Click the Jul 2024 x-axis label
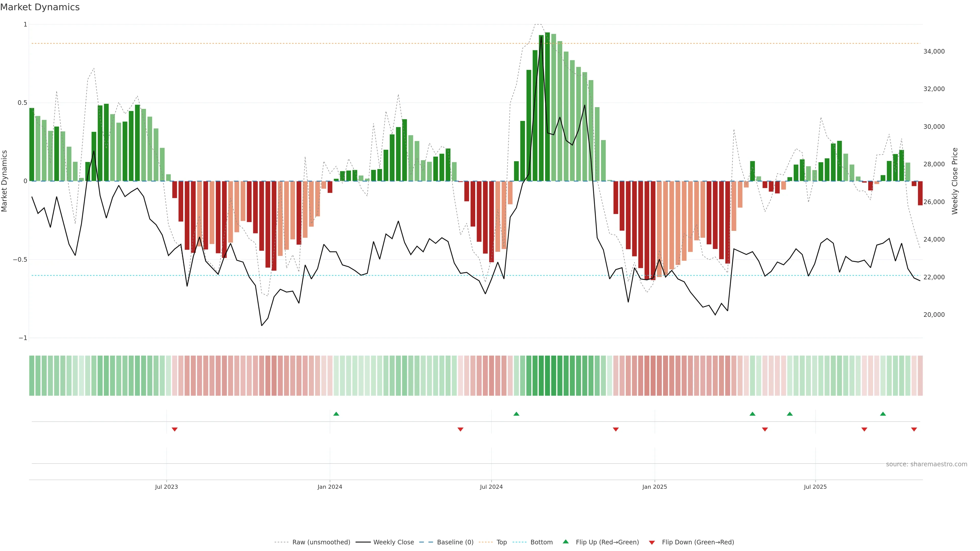 click(x=491, y=487)
